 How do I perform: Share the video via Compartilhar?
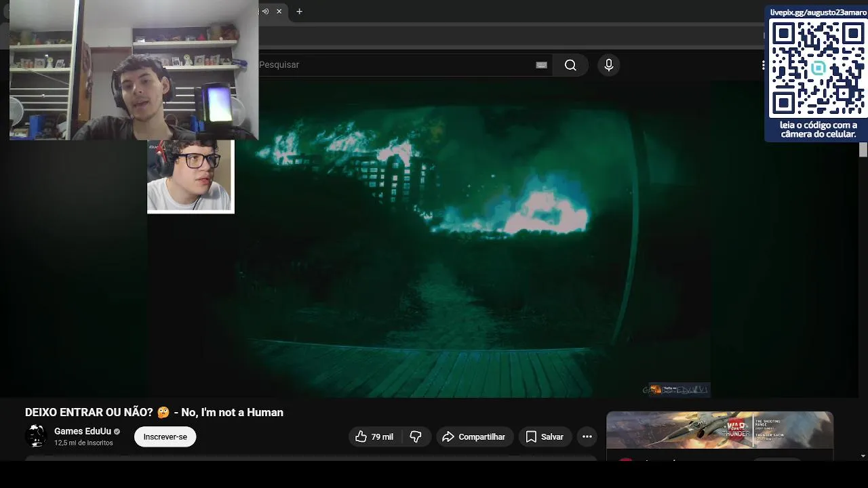coord(475,437)
